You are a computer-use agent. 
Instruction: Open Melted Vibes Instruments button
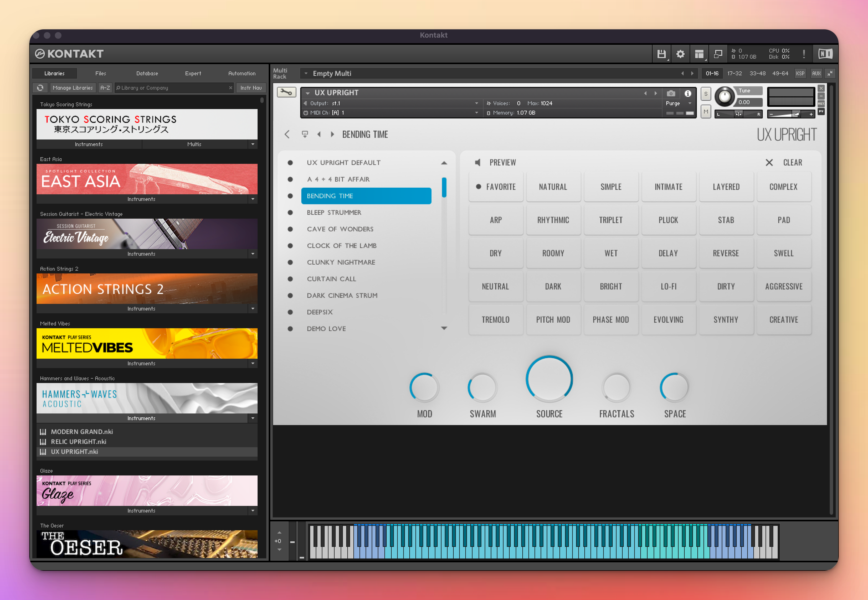142,364
